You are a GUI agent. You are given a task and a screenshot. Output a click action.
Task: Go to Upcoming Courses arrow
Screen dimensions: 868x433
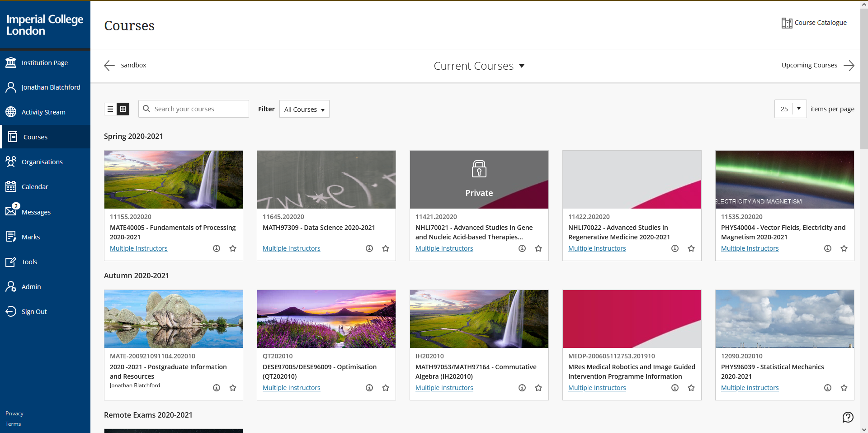click(849, 66)
